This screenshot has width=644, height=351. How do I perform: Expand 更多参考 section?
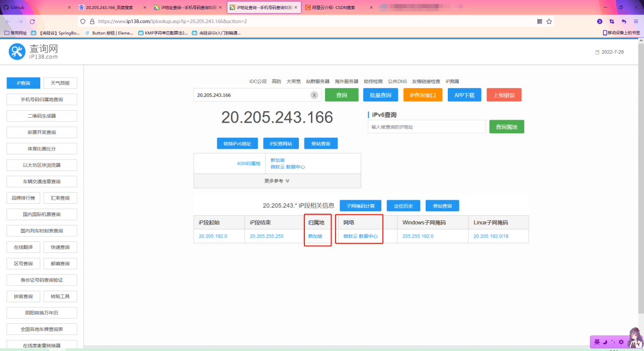coord(277,181)
